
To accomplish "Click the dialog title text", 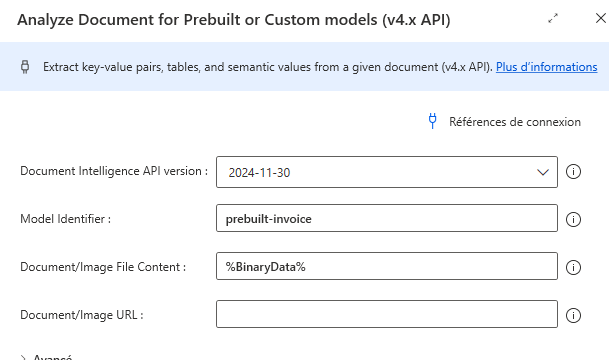I will point(234,20).
